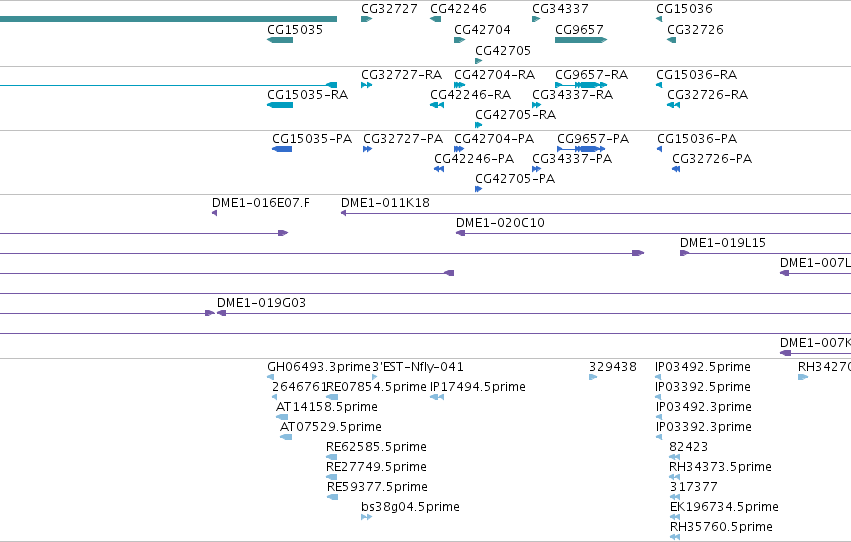Click EST IP17494.5prime
851x542 pixels.
click(478, 387)
